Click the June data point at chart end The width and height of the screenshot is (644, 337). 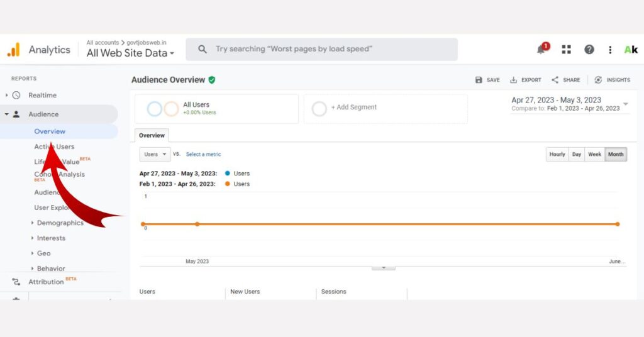(x=618, y=224)
